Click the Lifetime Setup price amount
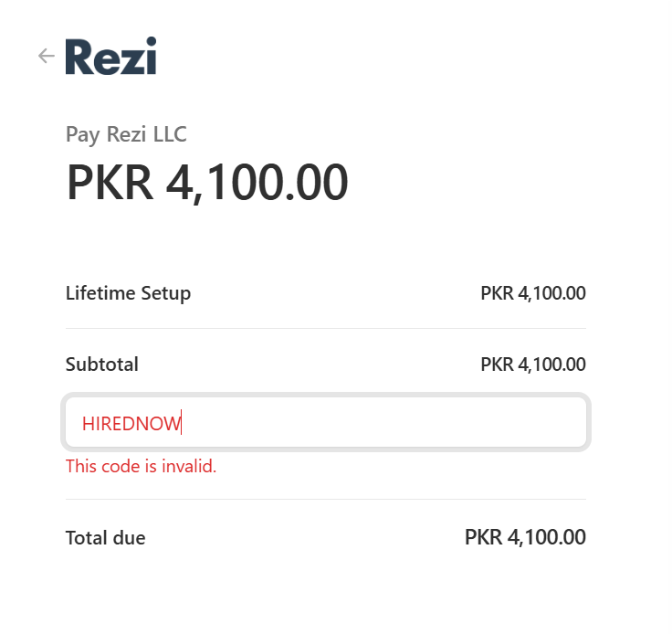The height and width of the screenshot is (634, 672). coord(532,293)
